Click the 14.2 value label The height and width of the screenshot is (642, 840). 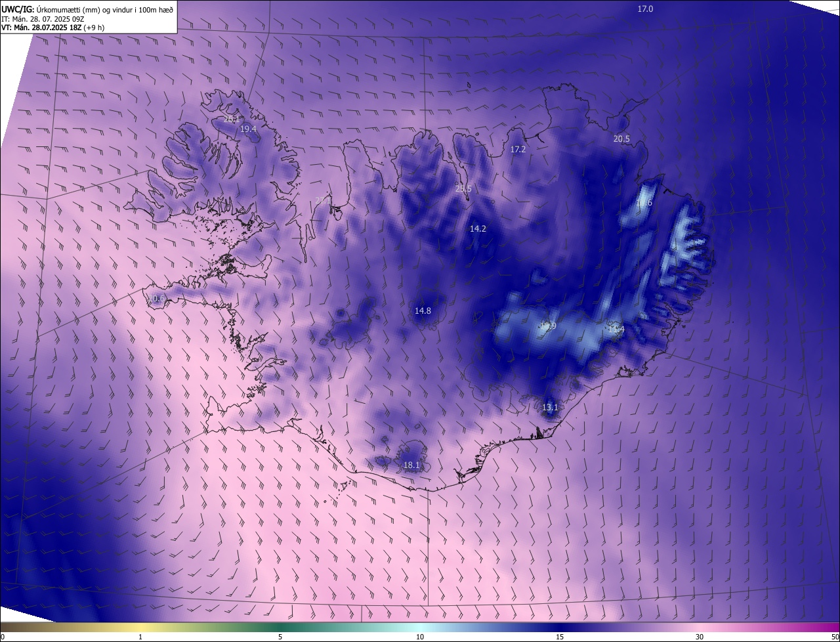[478, 228]
